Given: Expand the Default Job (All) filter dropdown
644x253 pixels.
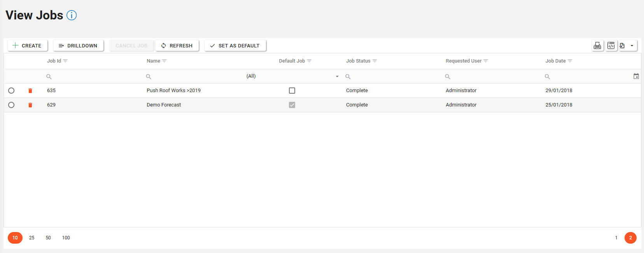Looking at the screenshot, I should 337,77.
